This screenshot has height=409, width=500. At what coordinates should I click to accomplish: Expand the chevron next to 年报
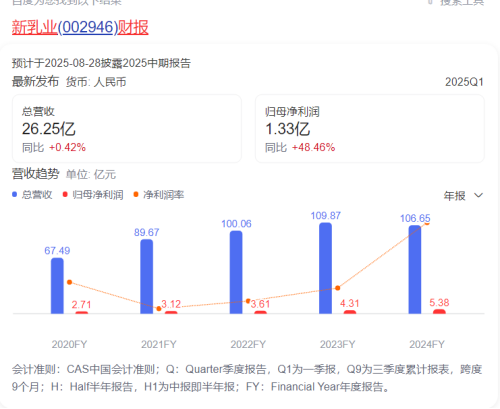478,195
